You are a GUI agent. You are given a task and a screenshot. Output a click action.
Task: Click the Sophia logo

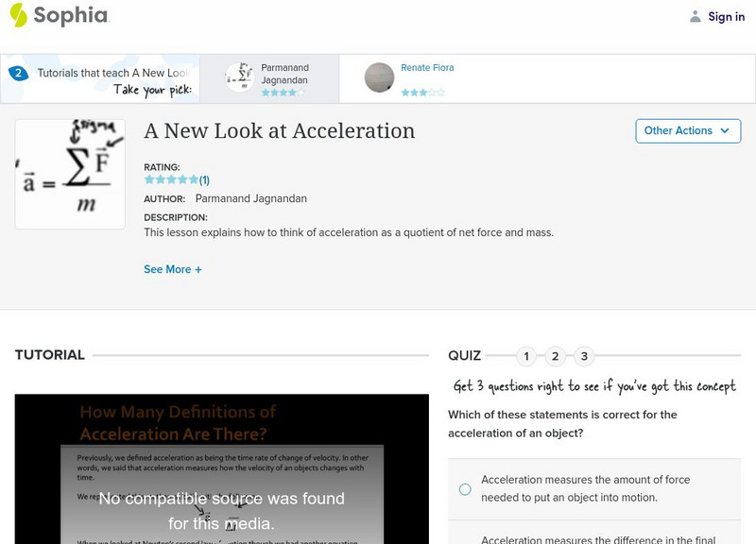pyautogui.click(x=59, y=16)
